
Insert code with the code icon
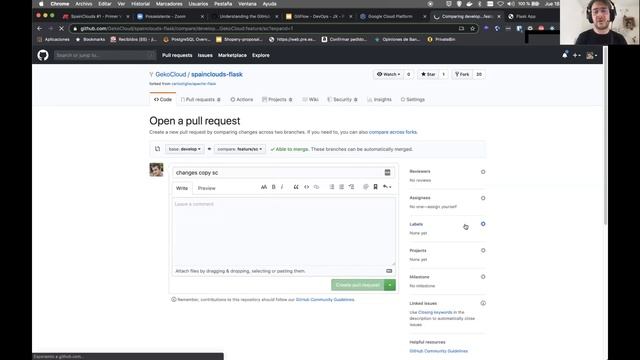pyautogui.click(x=307, y=187)
